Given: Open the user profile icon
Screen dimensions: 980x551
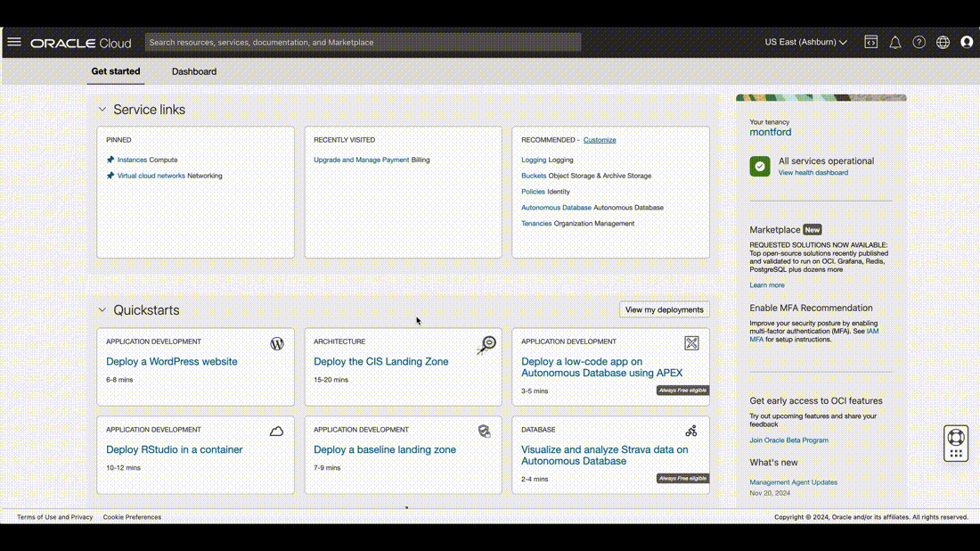Looking at the screenshot, I should 967,42.
